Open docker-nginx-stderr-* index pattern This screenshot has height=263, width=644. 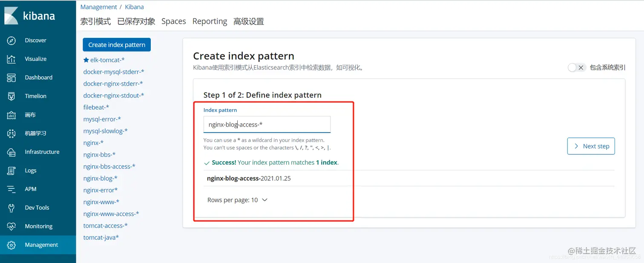point(113,84)
